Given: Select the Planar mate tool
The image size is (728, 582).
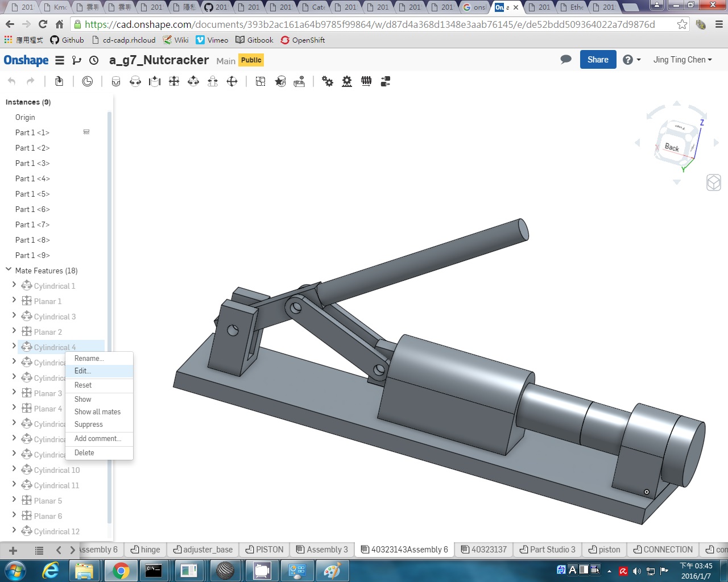Looking at the screenshot, I should click(174, 81).
